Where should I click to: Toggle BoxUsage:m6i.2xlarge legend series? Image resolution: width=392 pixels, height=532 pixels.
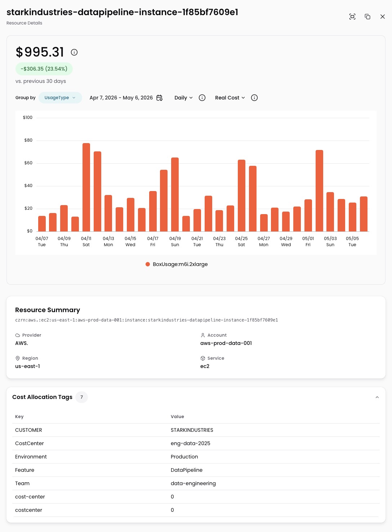[177, 264]
